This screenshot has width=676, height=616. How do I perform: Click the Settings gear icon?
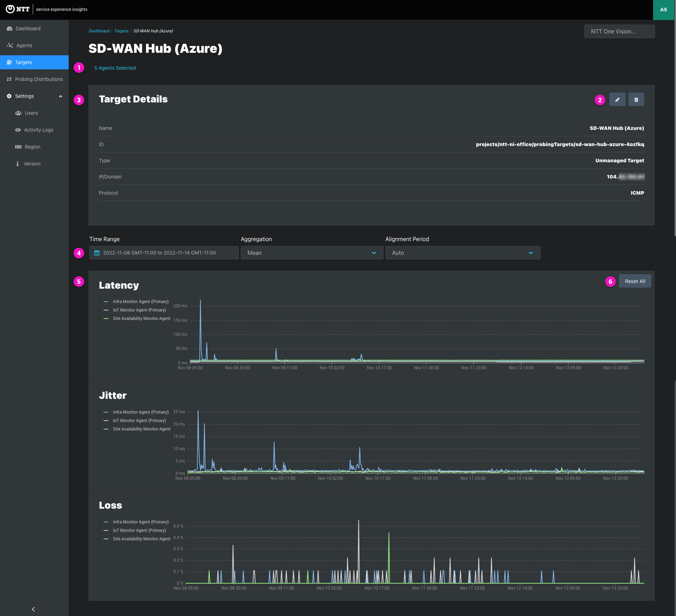9,96
